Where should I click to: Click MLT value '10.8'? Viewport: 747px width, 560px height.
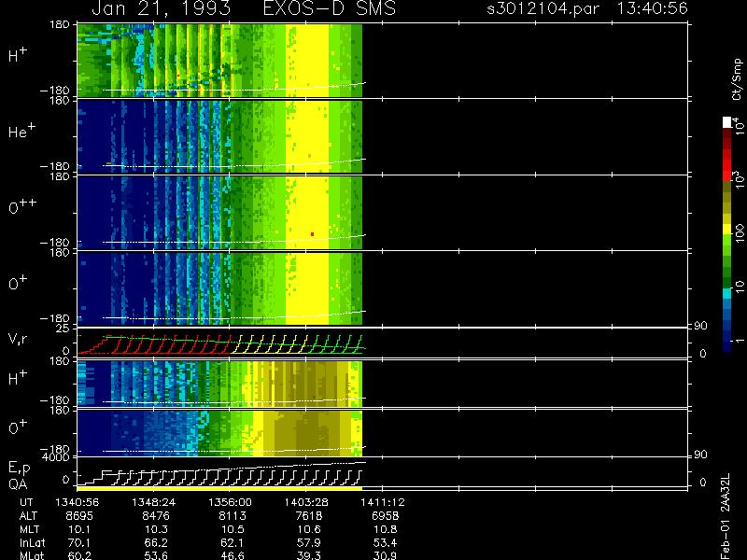(x=385, y=529)
